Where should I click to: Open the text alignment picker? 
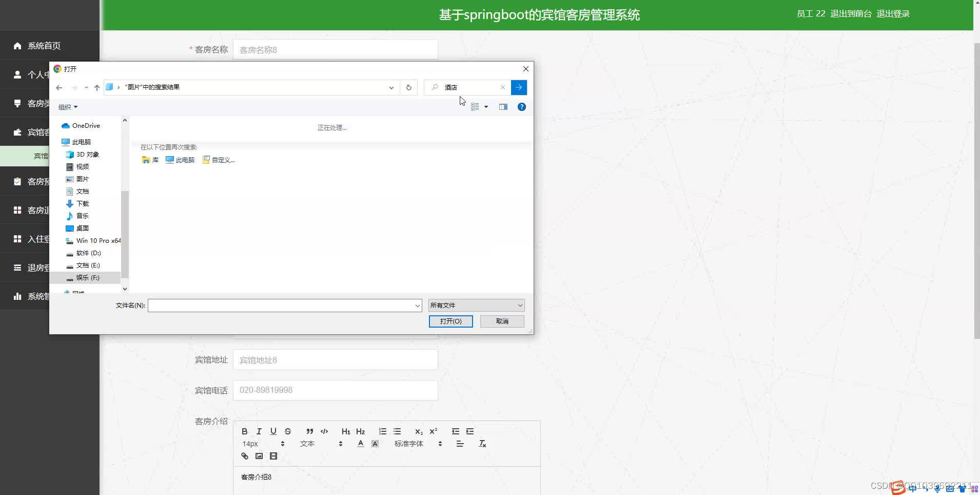pyautogui.click(x=460, y=444)
